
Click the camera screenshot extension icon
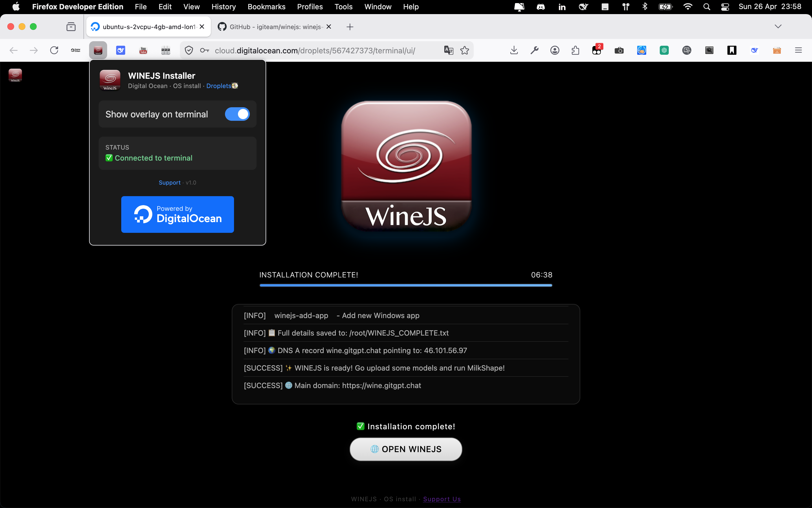pos(619,51)
